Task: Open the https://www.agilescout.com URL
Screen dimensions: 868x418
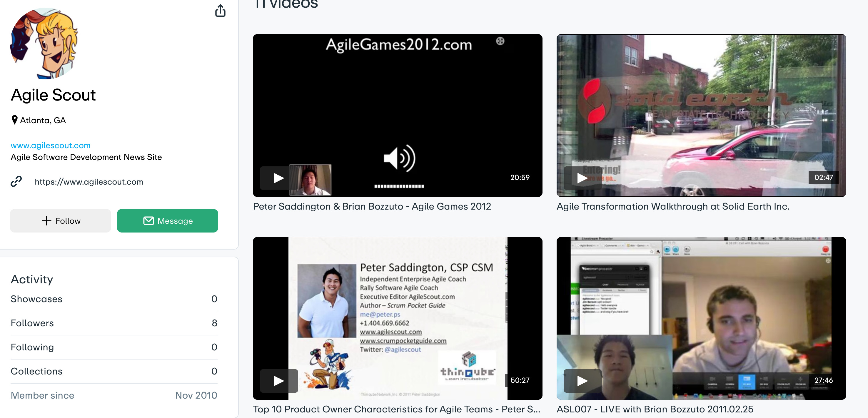Action: click(89, 182)
